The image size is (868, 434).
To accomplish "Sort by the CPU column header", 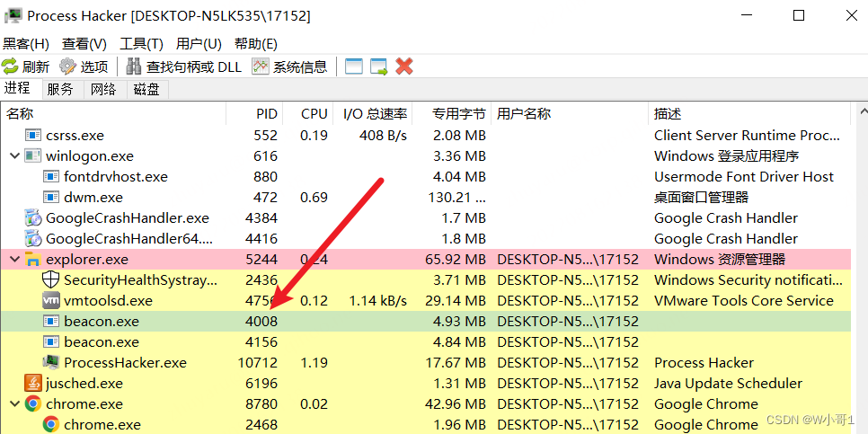I will (308, 114).
